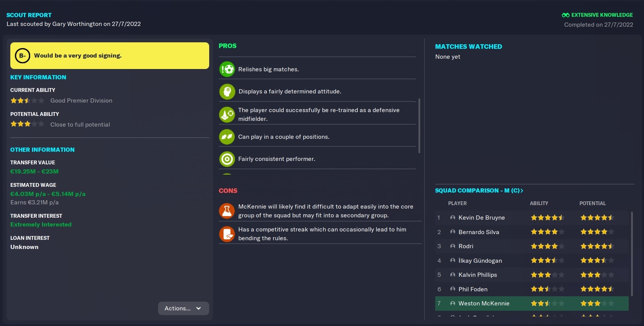Click Kevin De Bruyne's ability stars
Viewport: 644px width, 326px height.
point(547,218)
